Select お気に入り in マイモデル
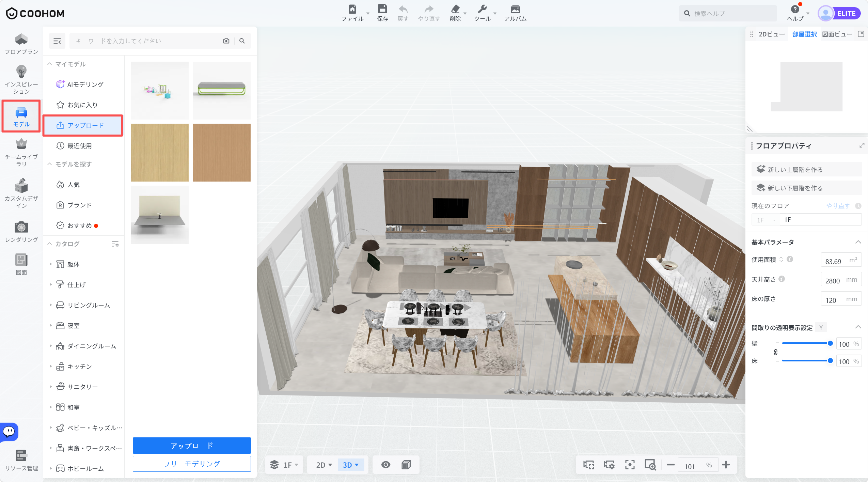Image resolution: width=868 pixels, height=482 pixels. point(83,105)
